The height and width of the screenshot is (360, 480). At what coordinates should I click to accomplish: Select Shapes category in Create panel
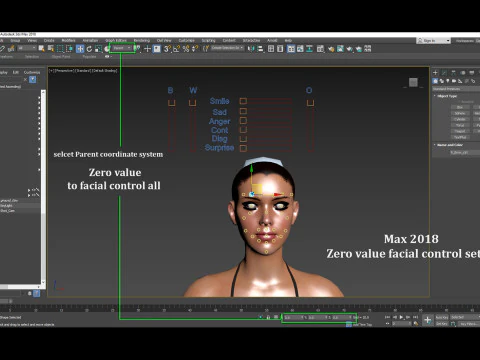(442, 81)
